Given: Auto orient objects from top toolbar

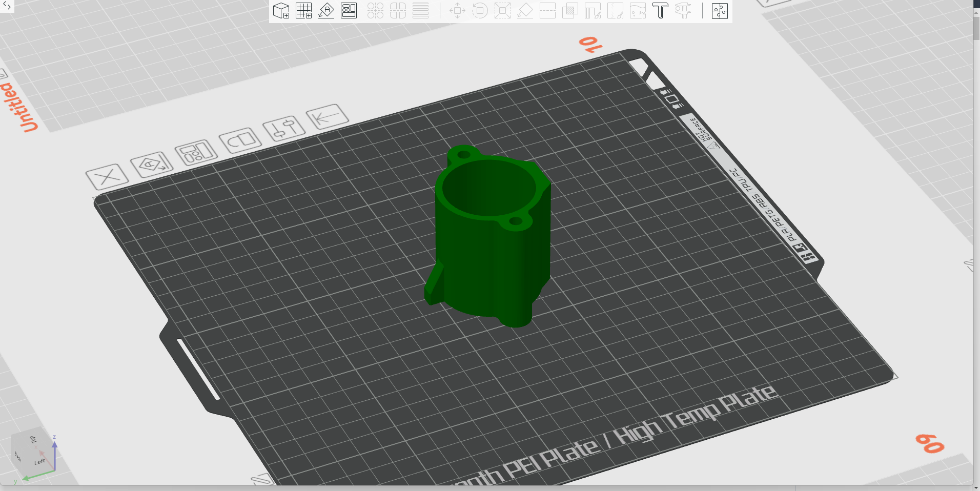Looking at the screenshot, I should 326,11.
